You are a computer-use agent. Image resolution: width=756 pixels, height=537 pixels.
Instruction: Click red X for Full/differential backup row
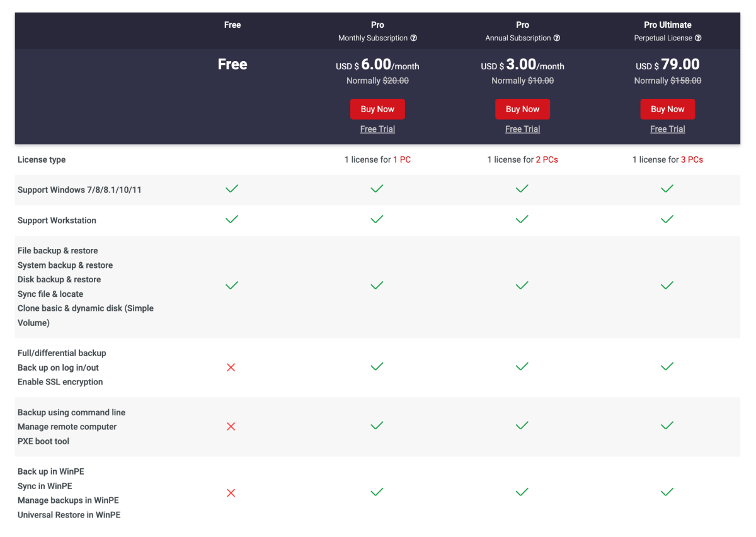(231, 367)
